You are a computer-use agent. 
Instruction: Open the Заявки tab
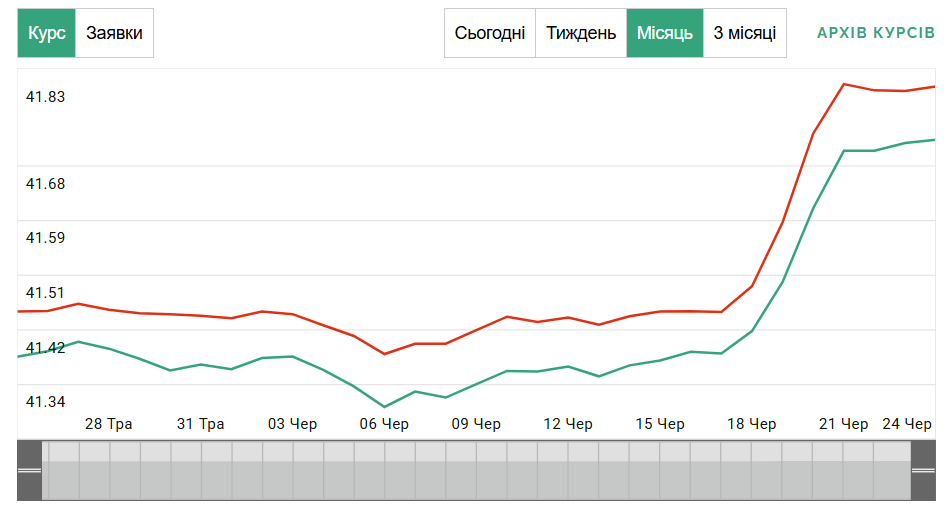pyautogui.click(x=114, y=33)
